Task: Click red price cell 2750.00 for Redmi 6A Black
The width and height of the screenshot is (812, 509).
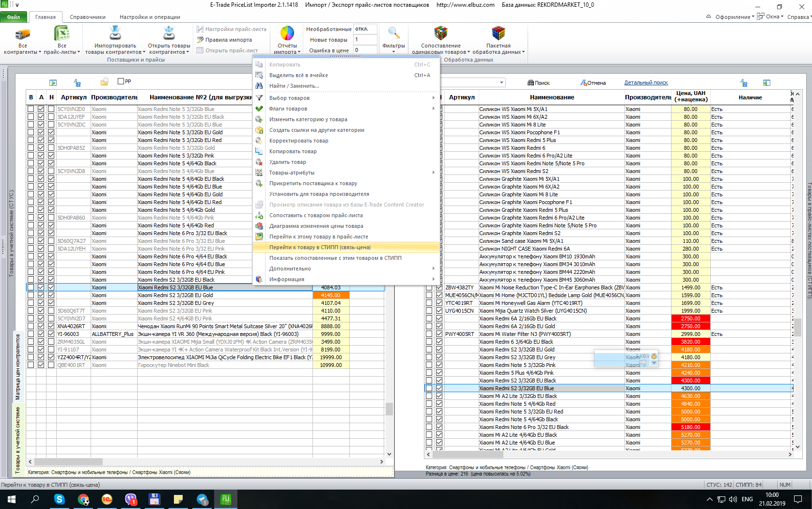Action: pos(690,318)
